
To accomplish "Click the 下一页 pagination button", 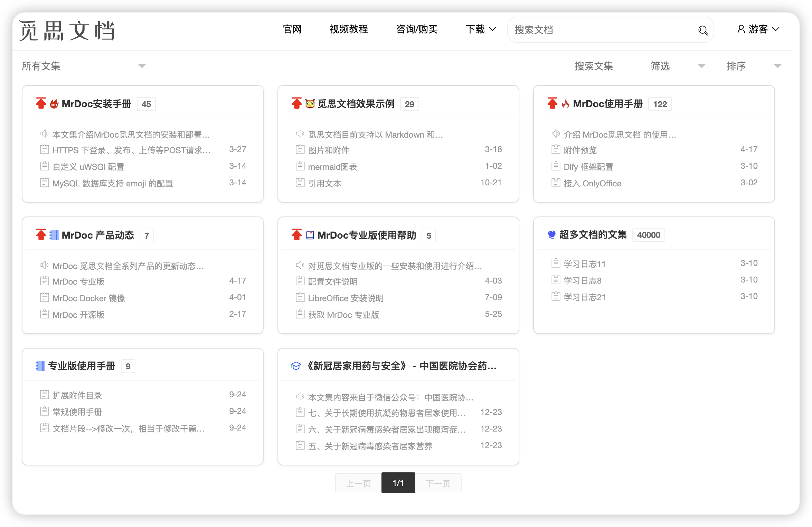I will pos(438,483).
